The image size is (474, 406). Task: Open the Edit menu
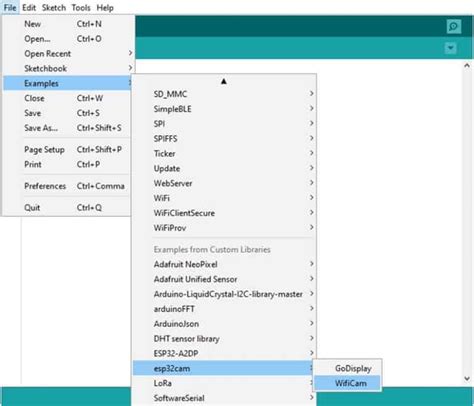tap(29, 8)
